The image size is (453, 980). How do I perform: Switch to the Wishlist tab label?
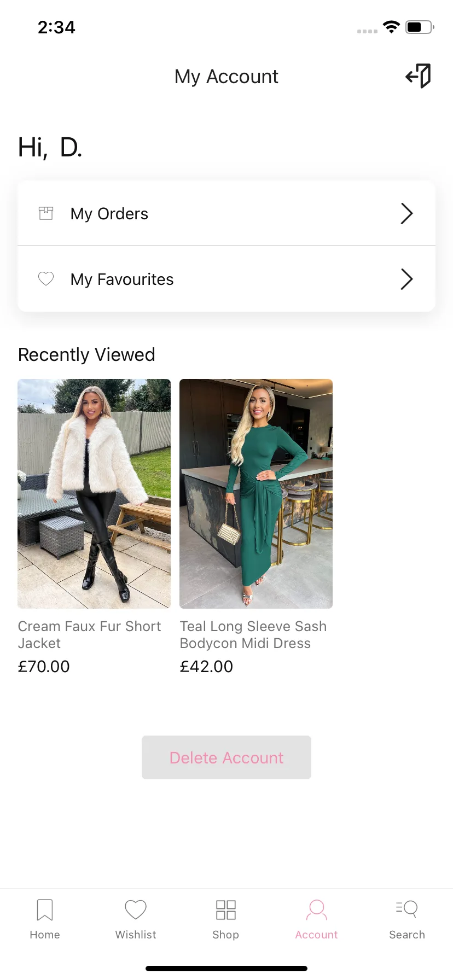coord(136,935)
